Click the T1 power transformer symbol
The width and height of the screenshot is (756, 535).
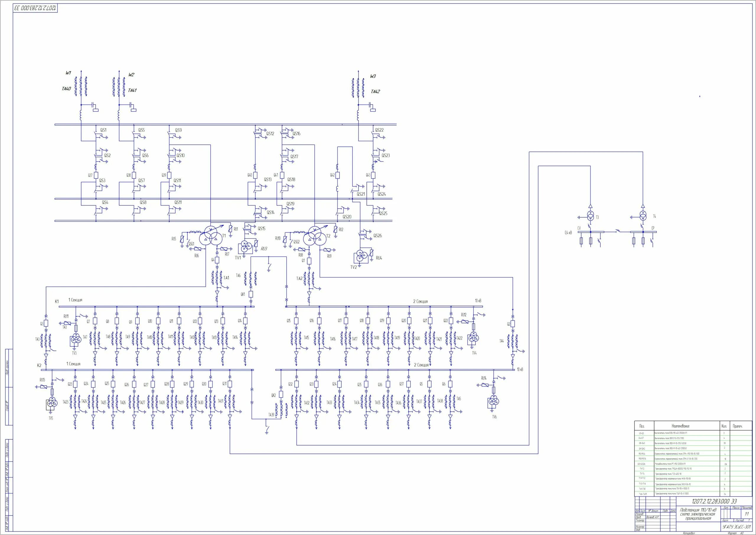click(211, 236)
